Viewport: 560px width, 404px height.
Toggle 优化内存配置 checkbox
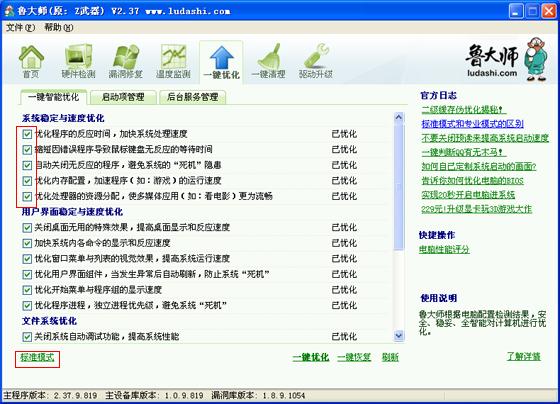click(x=27, y=181)
